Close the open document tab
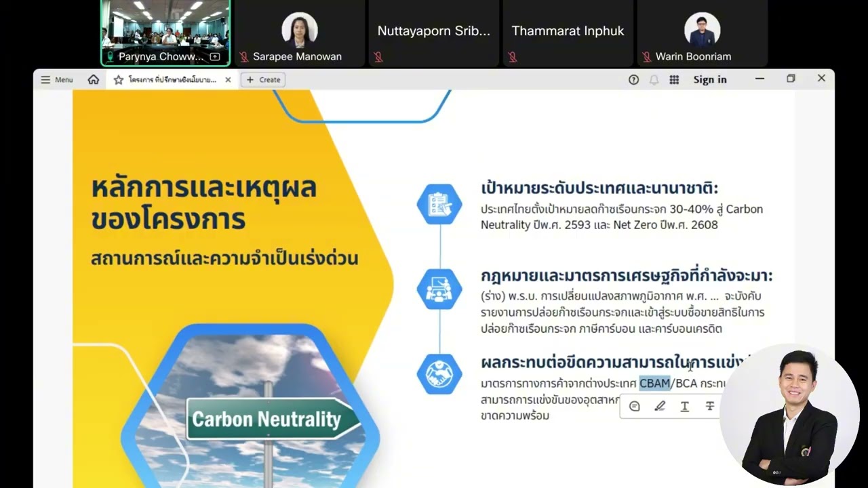 (228, 80)
